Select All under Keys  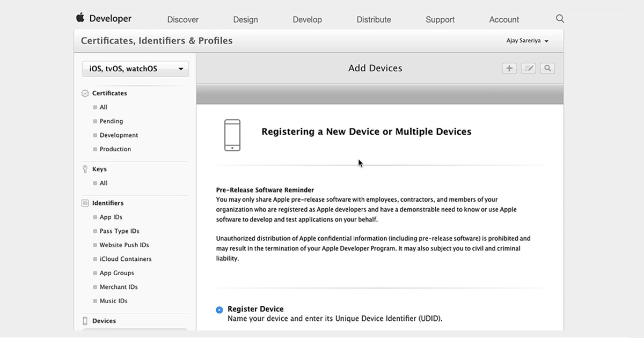(104, 183)
